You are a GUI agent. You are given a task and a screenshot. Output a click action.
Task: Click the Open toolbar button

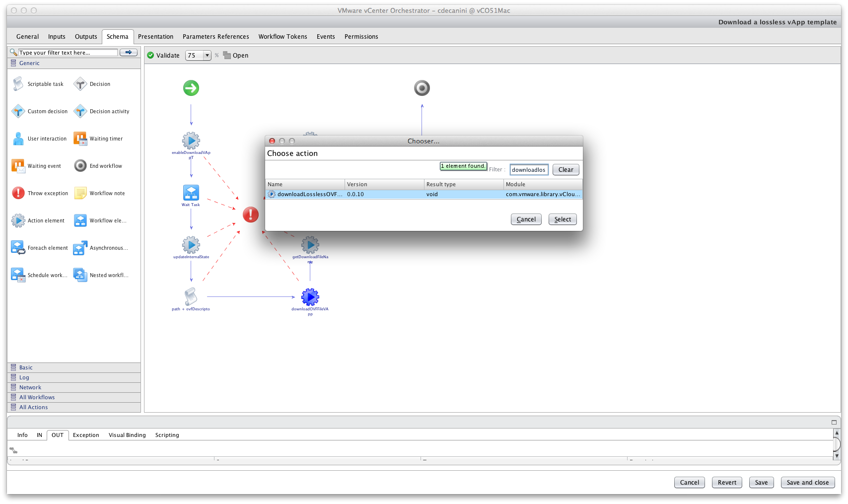click(x=236, y=56)
